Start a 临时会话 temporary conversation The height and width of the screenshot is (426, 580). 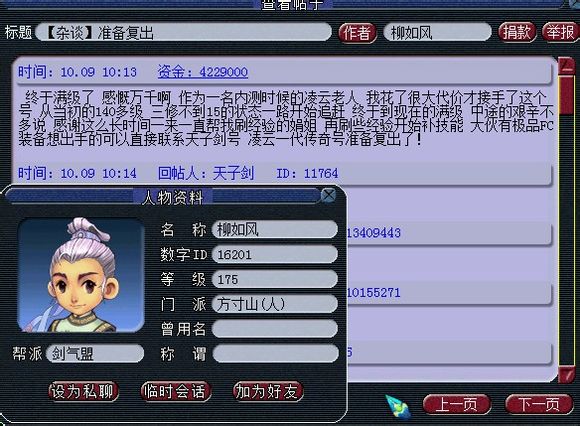click(176, 391)
